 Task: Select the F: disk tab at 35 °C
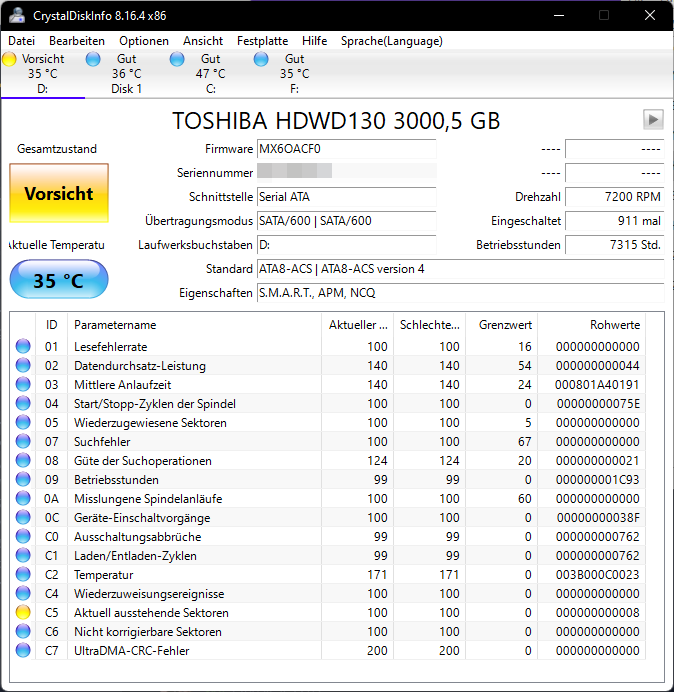(294, 74)
